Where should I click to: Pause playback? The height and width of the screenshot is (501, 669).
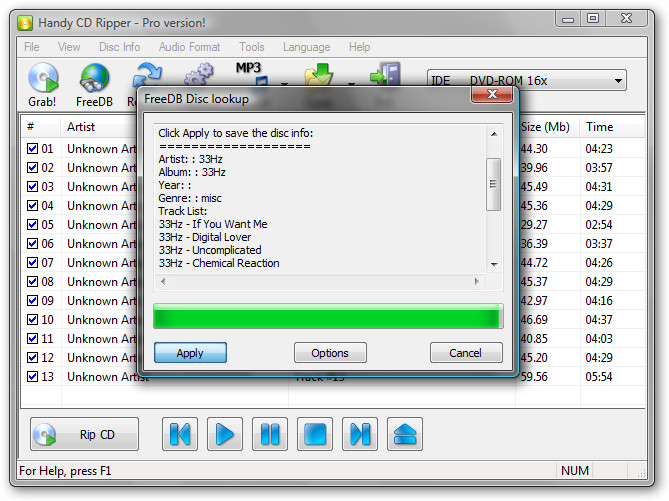(270, 434)
